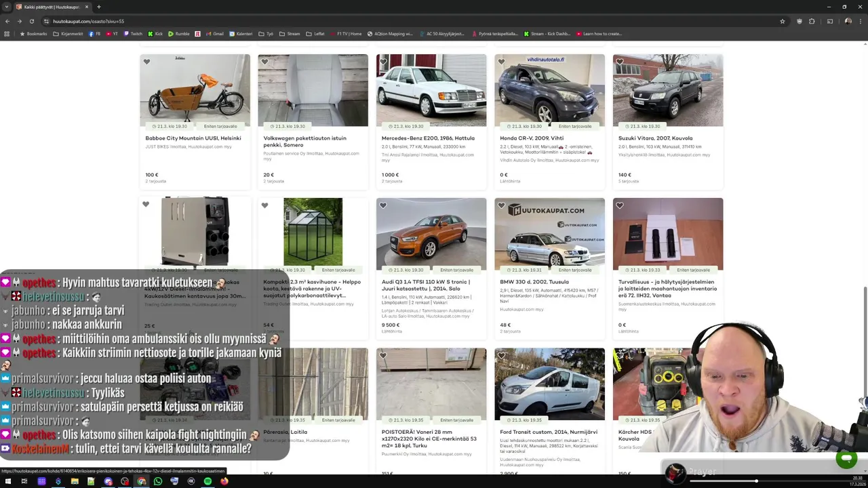Click the huutokaupat.com address bar
The height and width of the screenshot is (488, 868).
407,21
